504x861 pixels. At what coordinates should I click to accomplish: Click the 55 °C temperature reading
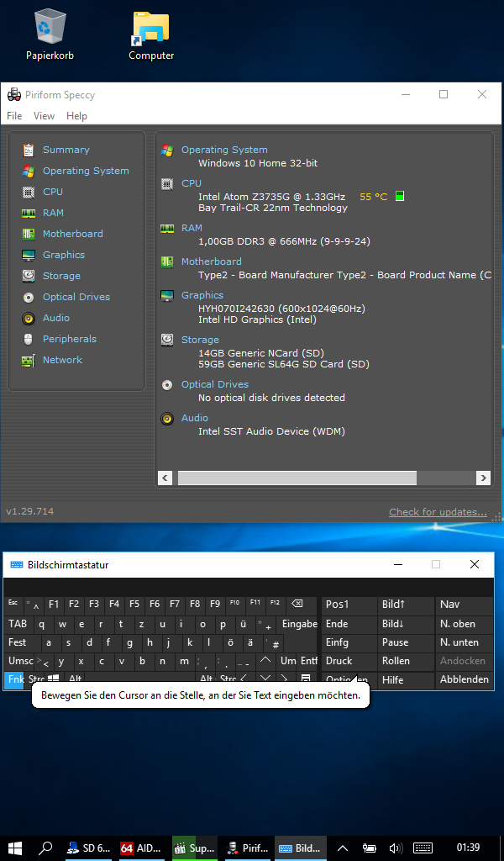[374, 197]
